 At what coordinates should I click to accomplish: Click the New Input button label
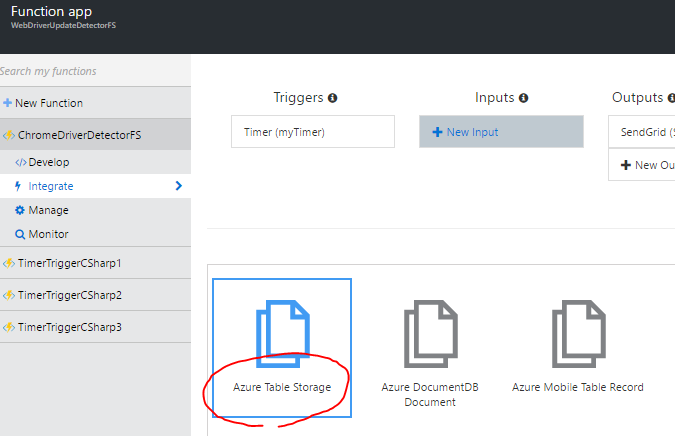pos(472,132)
